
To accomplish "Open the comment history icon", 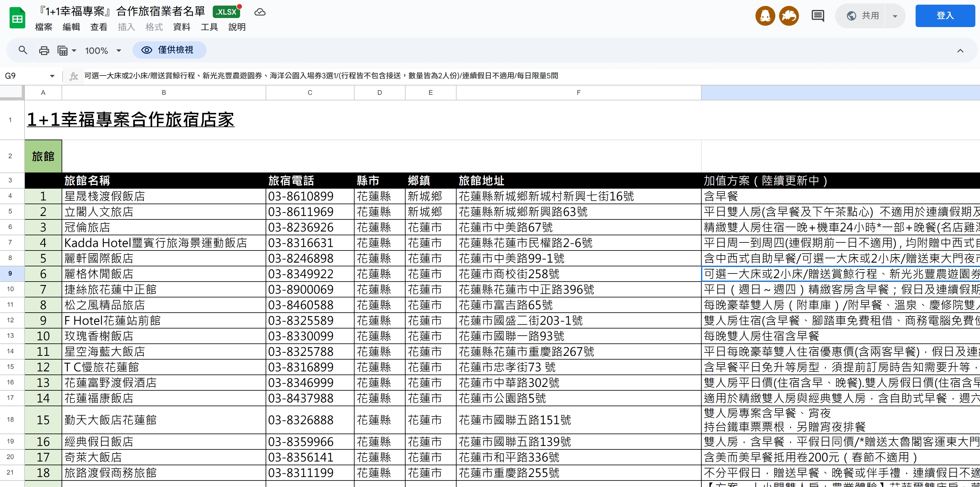I will 818,16.
